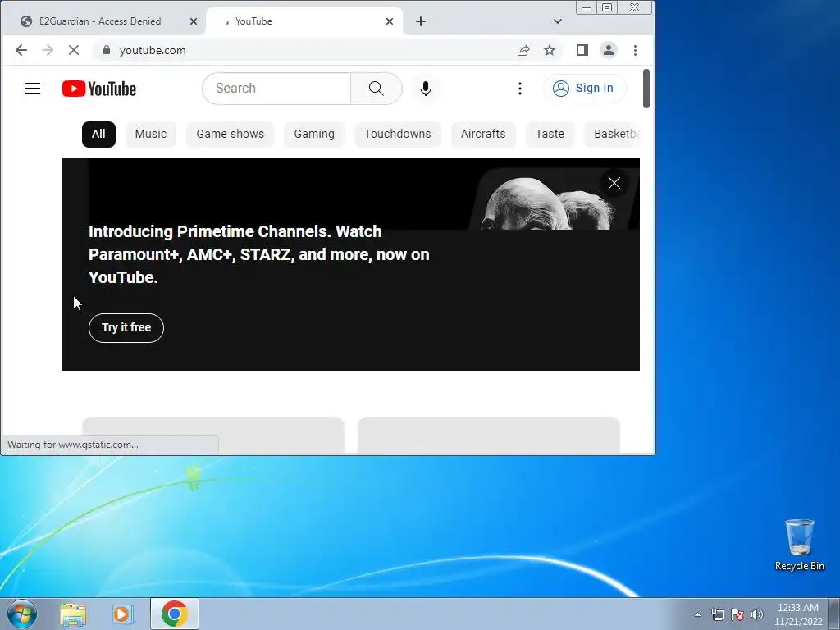Go to YouTube home via logo
The image size is (840, 630).
click(99, 89)
